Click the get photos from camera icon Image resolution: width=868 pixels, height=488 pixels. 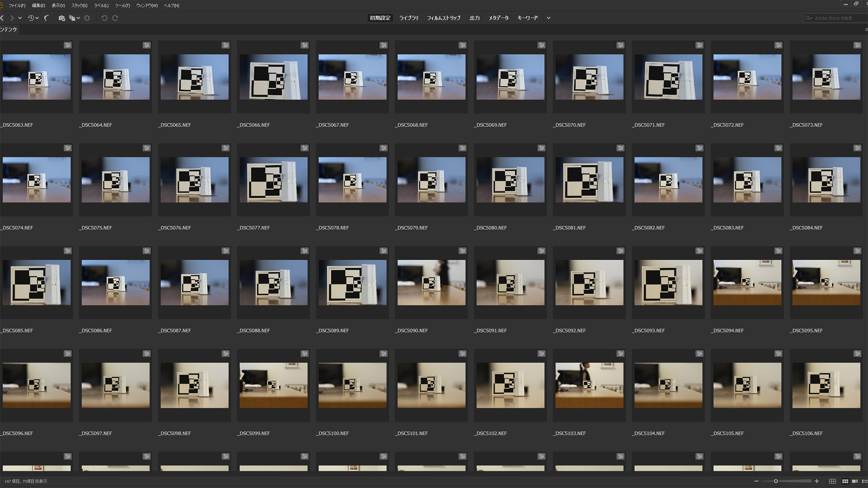click(61, 18)
